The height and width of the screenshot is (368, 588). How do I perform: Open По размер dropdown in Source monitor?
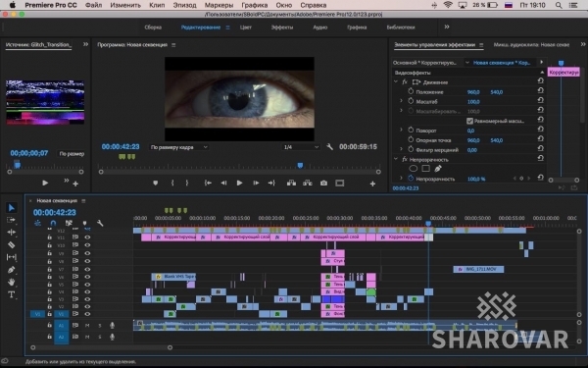72,154
